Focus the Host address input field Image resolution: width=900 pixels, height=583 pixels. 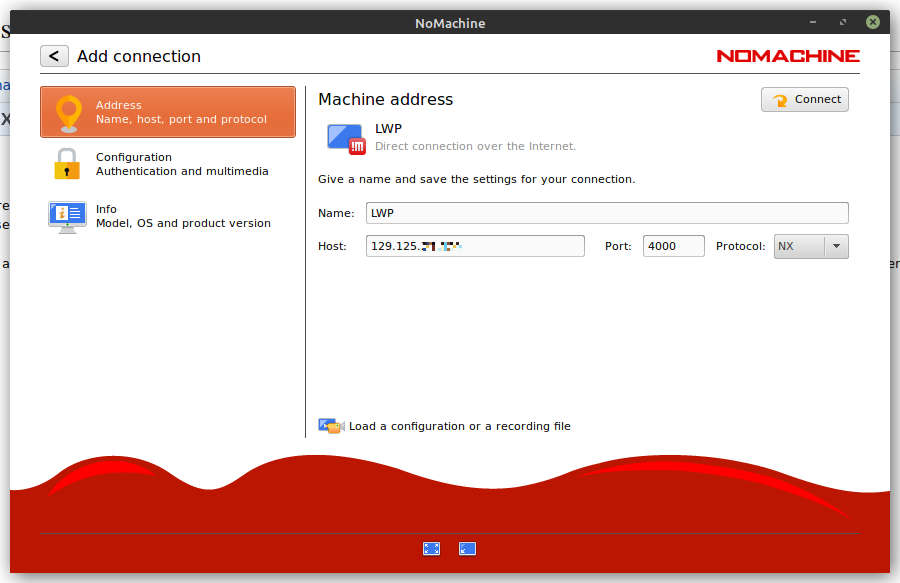pos(475,246)
